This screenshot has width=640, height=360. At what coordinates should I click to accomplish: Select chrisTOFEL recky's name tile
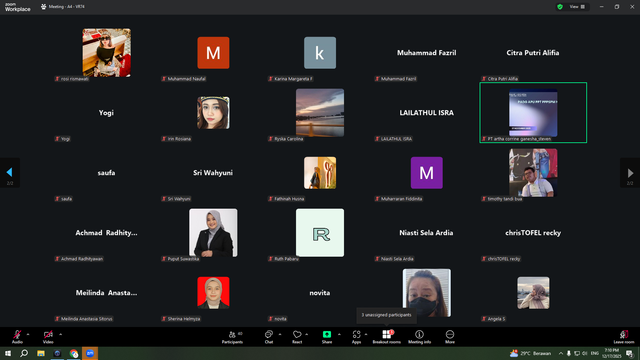coord(533,233)
